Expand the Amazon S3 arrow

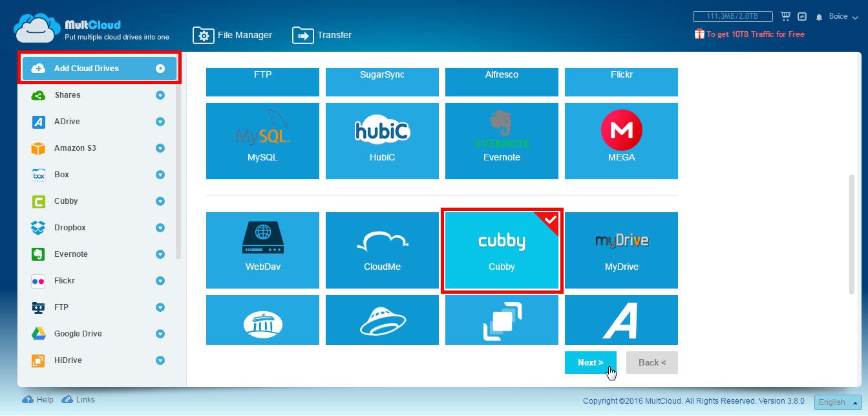[x=160, y=148]
